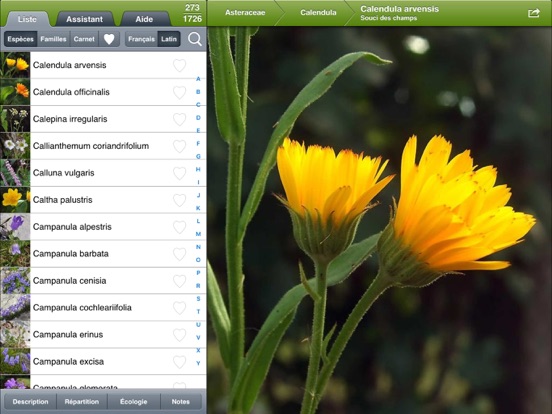The image size is (552, 414).
Task: Switch to the Liste tab
Action: click(x=27, y=19)
